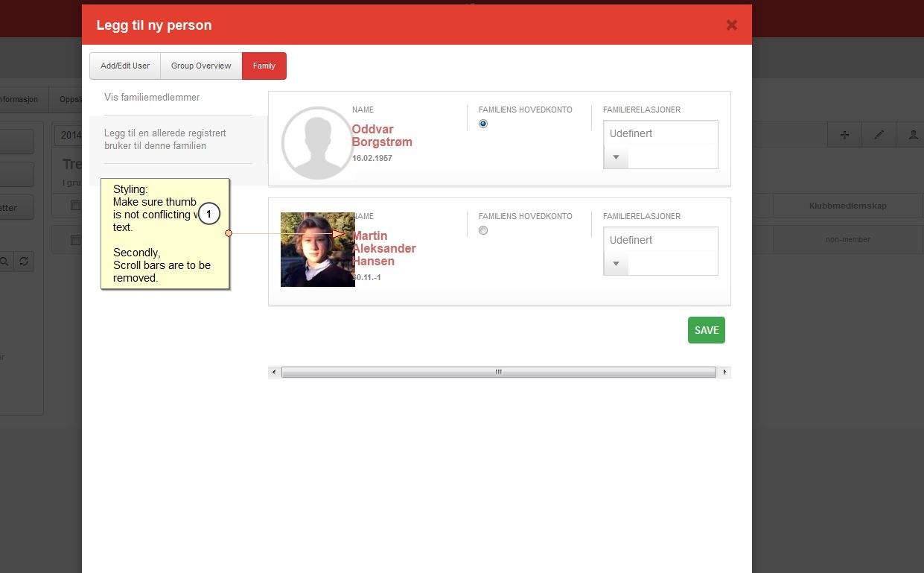Click the horizontal scrollbar thumb
924x573 pixels.
[499, 372]
